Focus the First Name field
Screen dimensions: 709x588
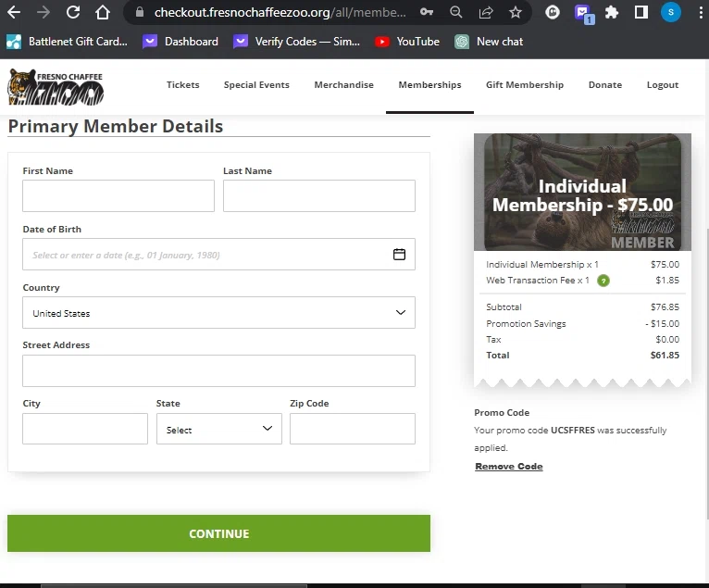click(118, 196)
